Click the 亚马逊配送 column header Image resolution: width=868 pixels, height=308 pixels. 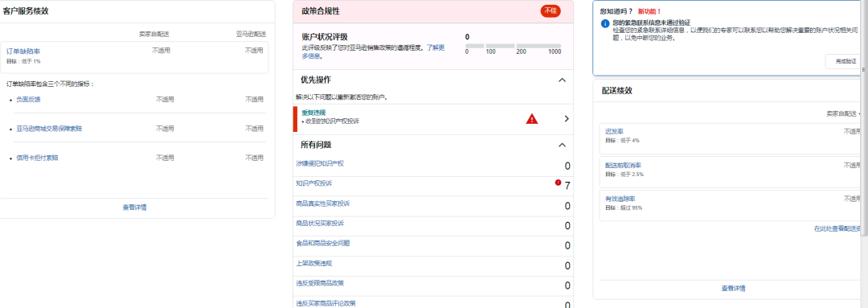pyautogui.click(x=251, y=35)
